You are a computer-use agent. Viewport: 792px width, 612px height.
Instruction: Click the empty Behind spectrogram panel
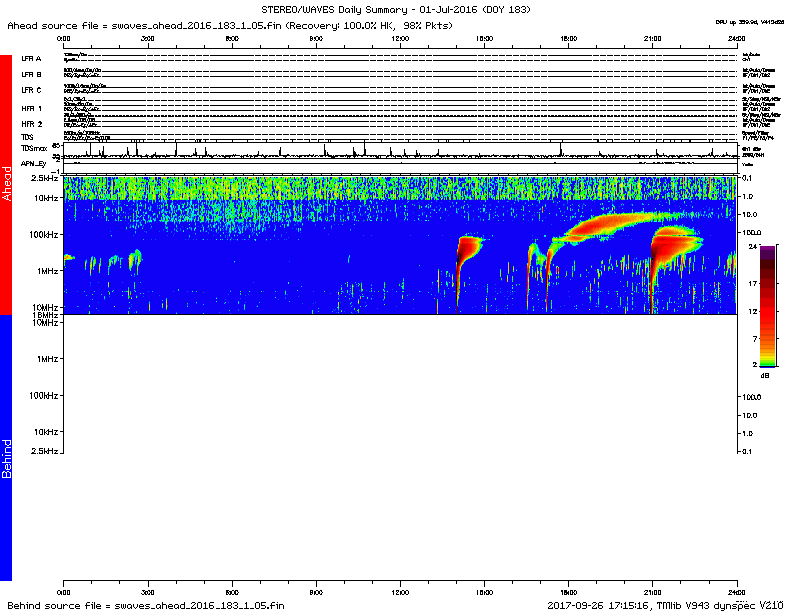(400, 448)
